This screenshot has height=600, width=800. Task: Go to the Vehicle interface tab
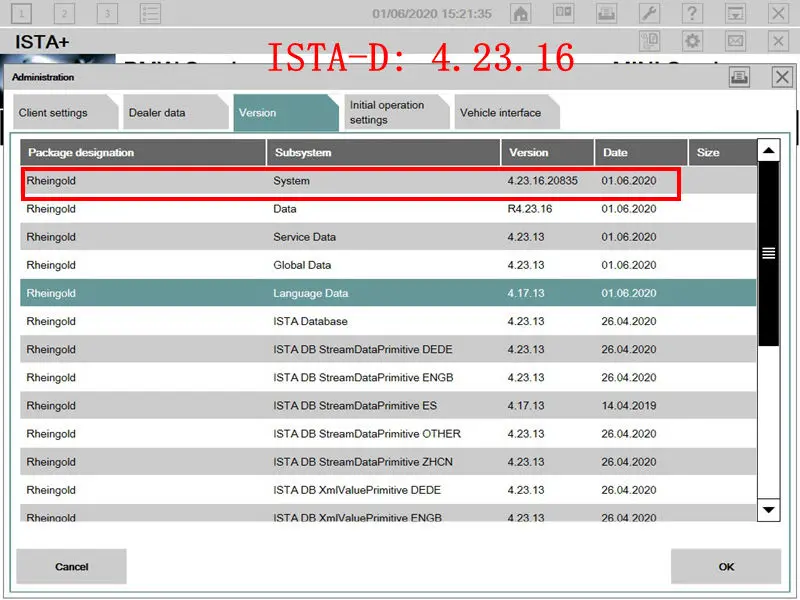507,112
